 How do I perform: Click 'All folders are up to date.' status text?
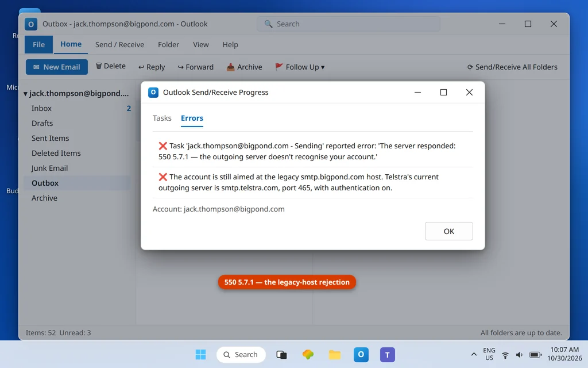tap(521, 333)
